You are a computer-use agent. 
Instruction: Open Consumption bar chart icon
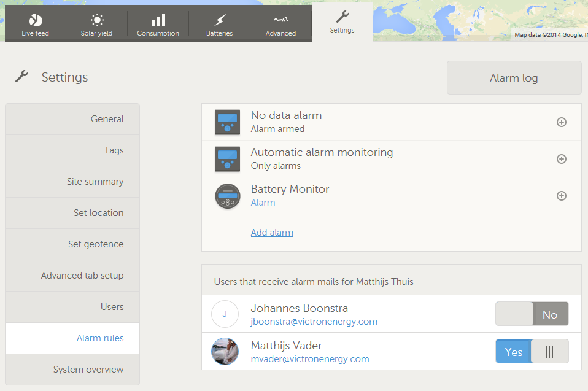click(x=158, y=20)
